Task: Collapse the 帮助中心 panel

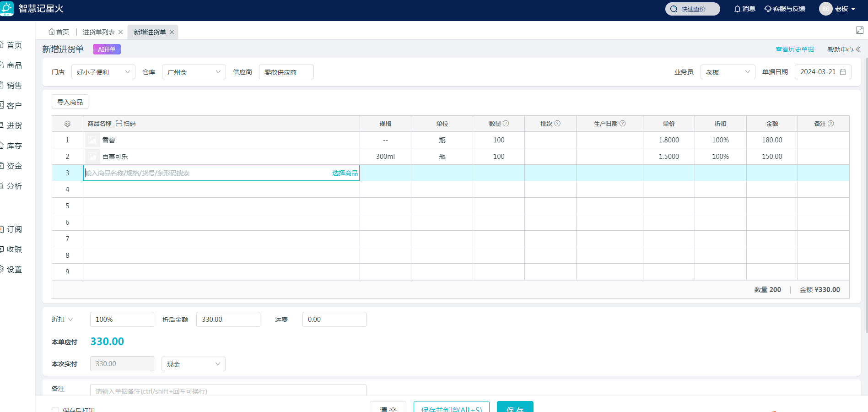Action: 858,49
